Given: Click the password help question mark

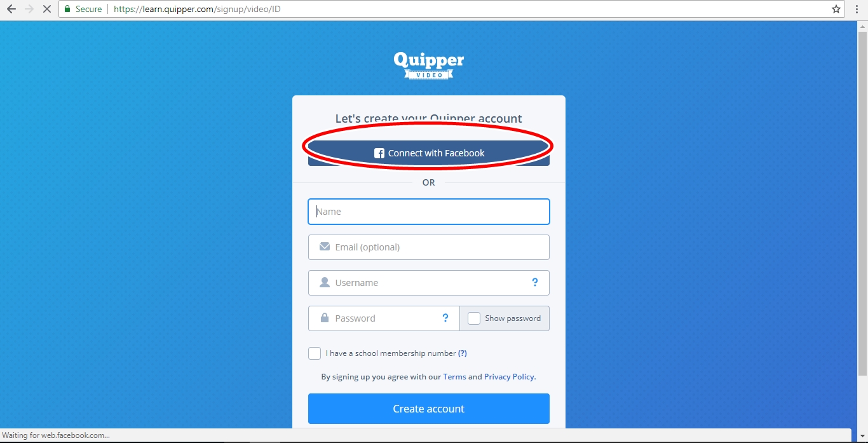Looking at the screenshot, I should (445, 318).
